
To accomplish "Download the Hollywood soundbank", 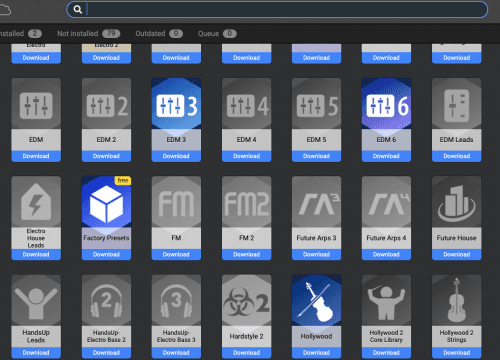I will point(317,353).
